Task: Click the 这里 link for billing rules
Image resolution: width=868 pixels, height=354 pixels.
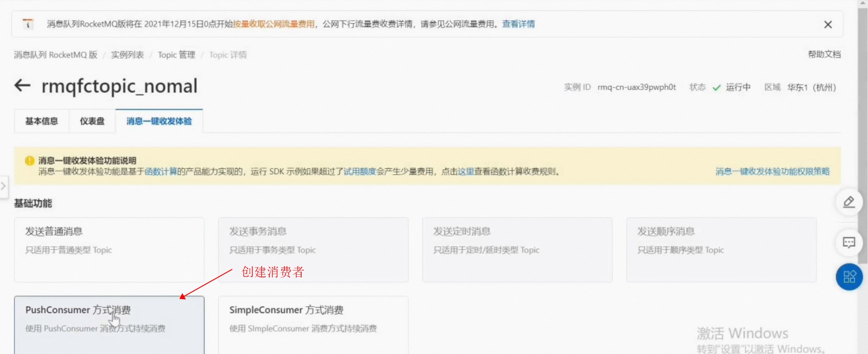Action: [x=466, y=172]
